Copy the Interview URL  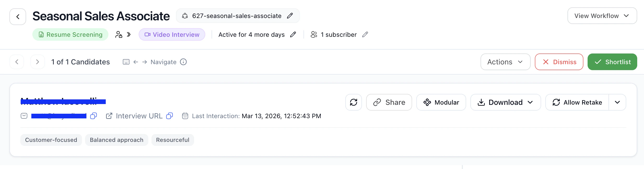pyautogui.click(x=169, y=116)
